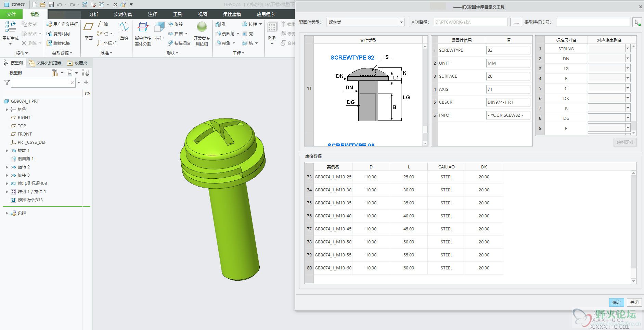Click Shrinkwrap (收缩包络)

point(58,43)
